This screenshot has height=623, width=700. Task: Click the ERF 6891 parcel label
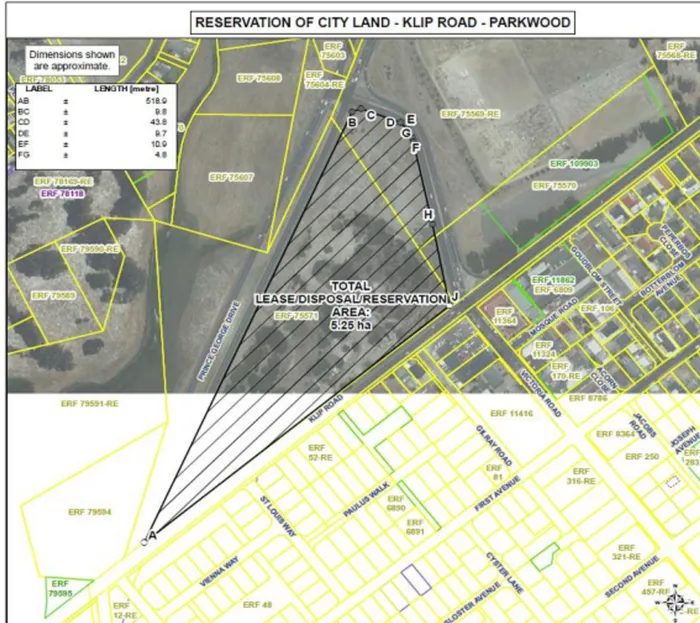click(415, 527)
